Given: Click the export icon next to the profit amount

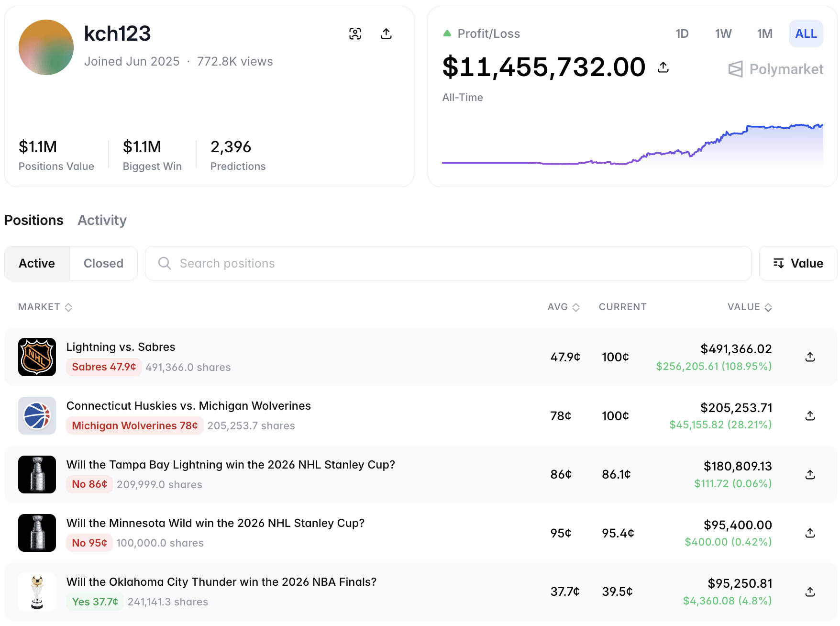Looking at the screenshot, I should (663, 67).
